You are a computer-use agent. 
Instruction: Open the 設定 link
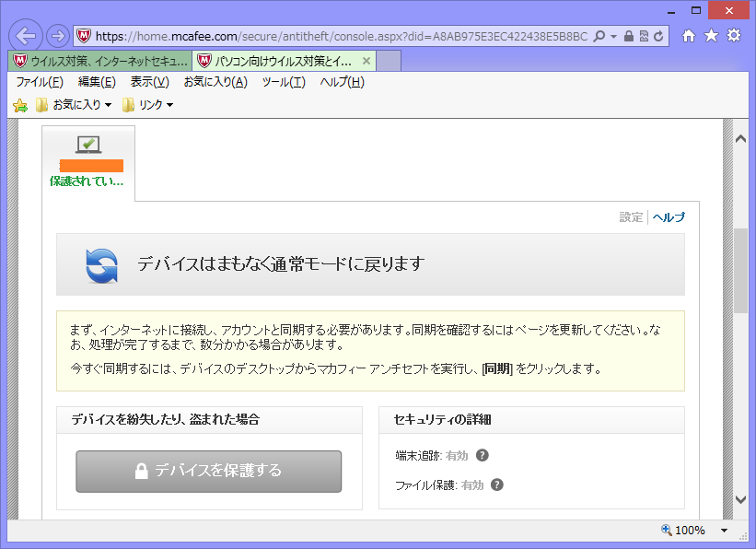pyautogui.click(x=631, y=217)
